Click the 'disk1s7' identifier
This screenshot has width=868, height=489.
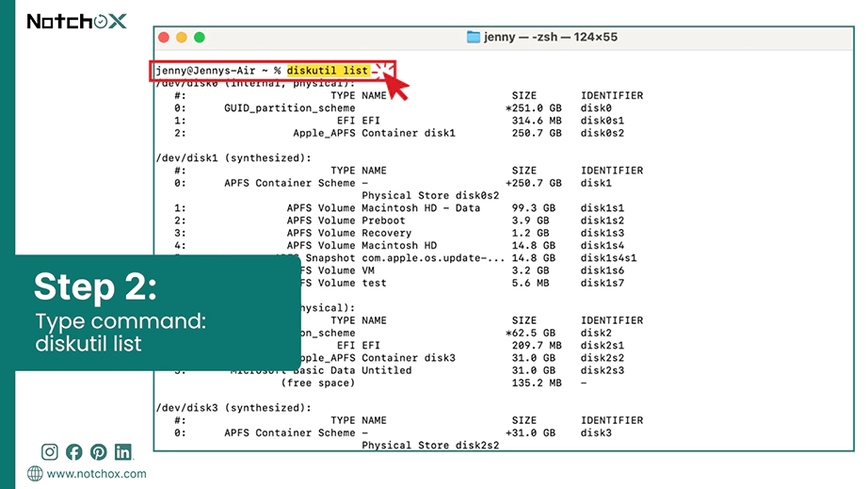click(603, 283)
